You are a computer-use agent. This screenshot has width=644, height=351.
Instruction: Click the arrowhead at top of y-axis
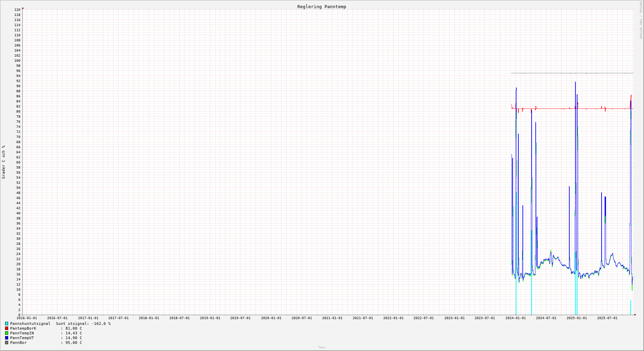(23, 8)
